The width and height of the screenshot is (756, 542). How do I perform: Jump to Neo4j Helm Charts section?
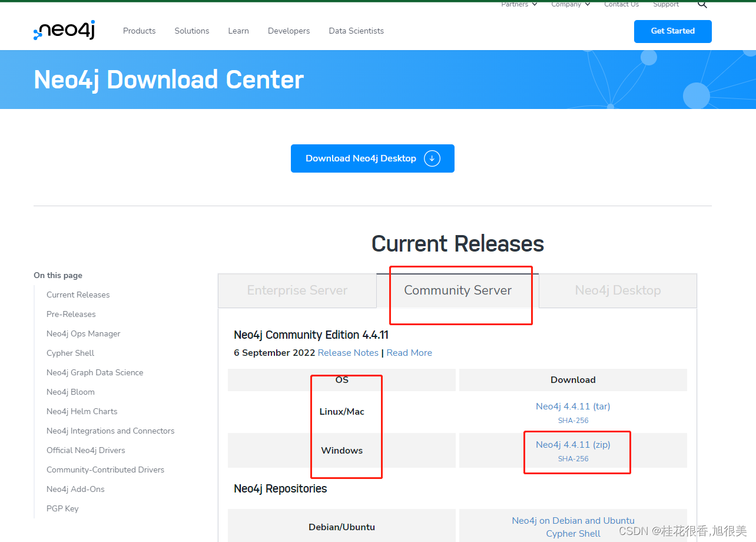click(x=82, y=411)
